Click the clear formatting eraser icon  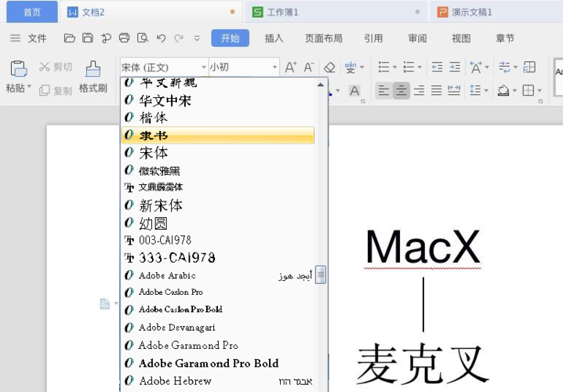[x=329, y=67]
